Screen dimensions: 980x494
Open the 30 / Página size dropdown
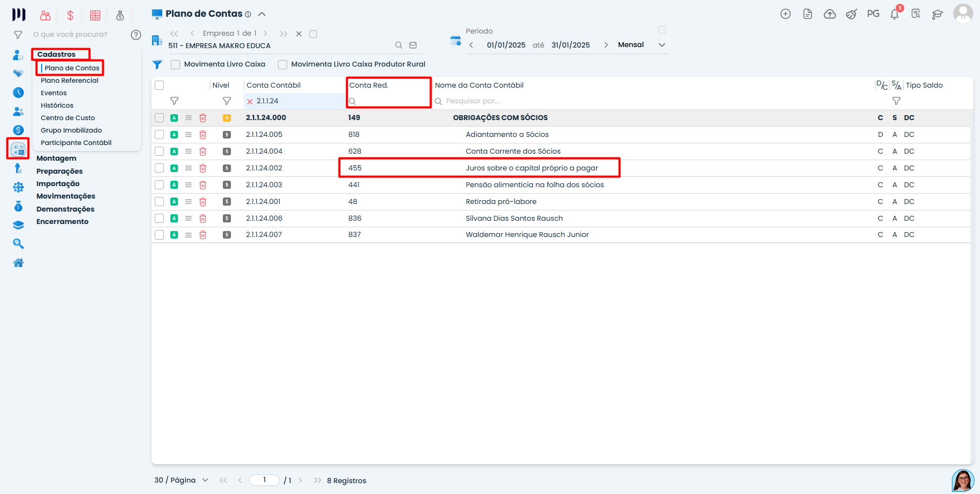205,480
